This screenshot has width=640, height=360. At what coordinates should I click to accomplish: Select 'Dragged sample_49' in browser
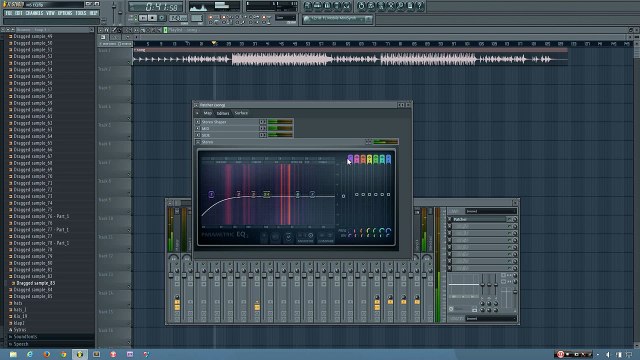[33, 36]
